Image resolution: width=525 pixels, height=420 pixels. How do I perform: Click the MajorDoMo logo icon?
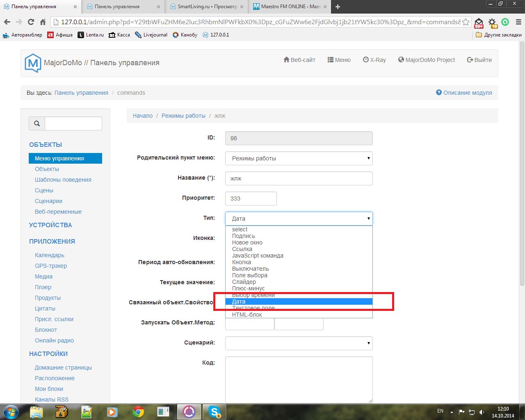coord(33,63)
